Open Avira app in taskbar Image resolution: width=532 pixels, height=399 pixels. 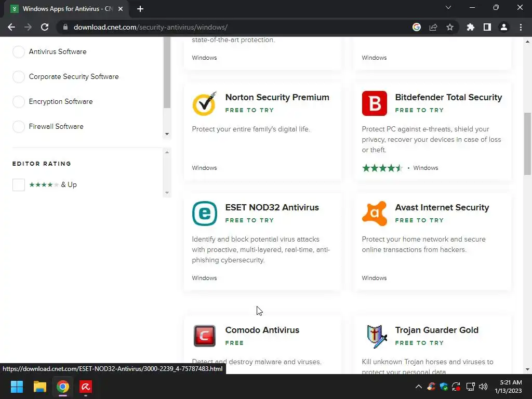[86, 387]
